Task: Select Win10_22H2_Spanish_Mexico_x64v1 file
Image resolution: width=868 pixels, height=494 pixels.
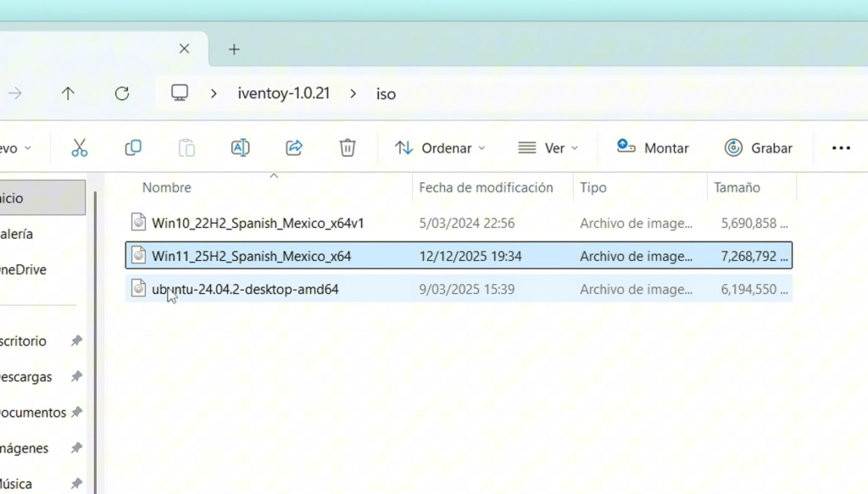Action: tap(258, 224)
